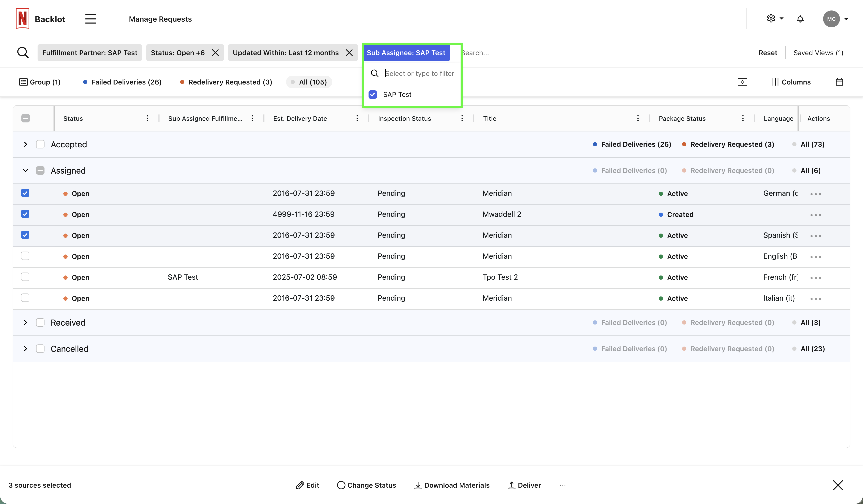Remove the Updated Within filter chip
Screen dimensions: 863x504
pos(349,53)
